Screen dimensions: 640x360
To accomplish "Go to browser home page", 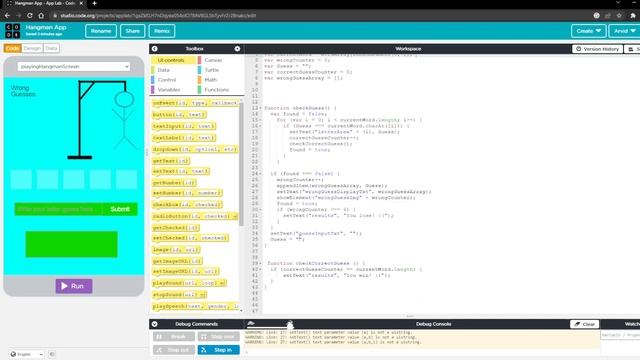I will (41, 16).
